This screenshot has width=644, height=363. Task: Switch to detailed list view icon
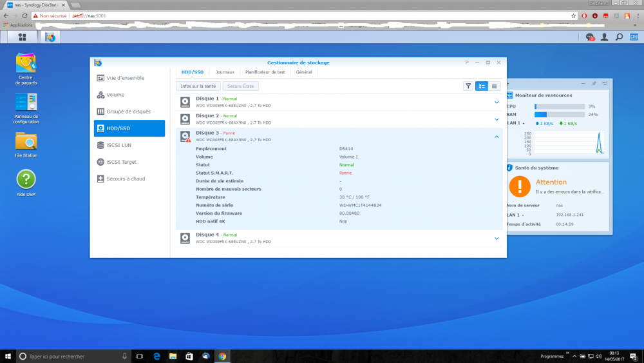481,86
